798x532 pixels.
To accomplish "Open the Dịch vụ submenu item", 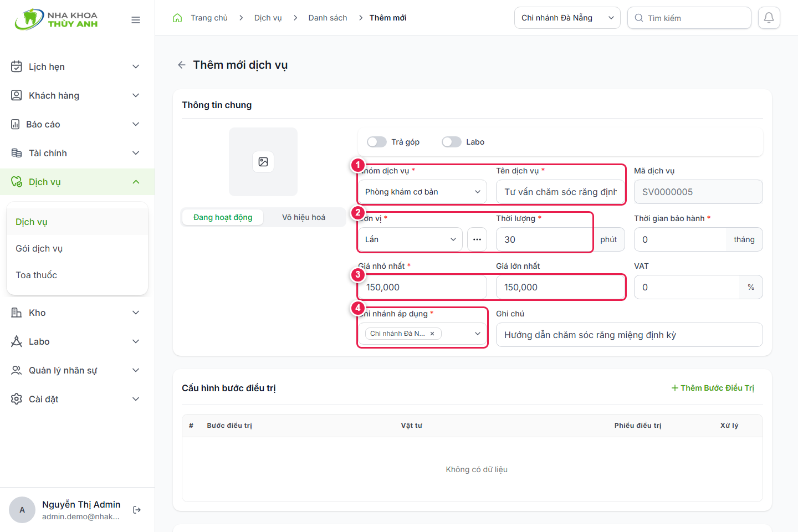I will (77, 222).
